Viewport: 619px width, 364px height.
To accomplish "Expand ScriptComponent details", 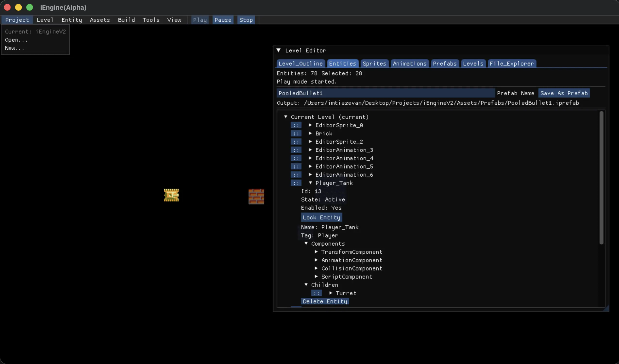I will [316, 277].
